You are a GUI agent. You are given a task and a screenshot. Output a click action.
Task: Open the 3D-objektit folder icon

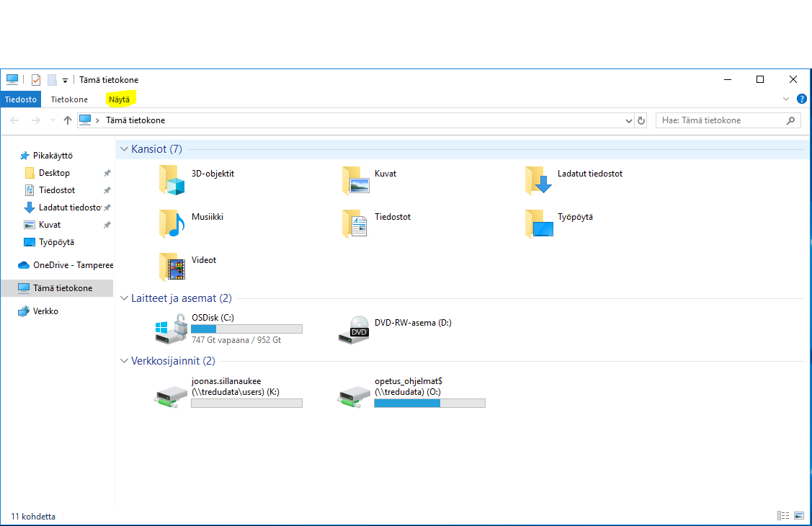click(172, 180)
